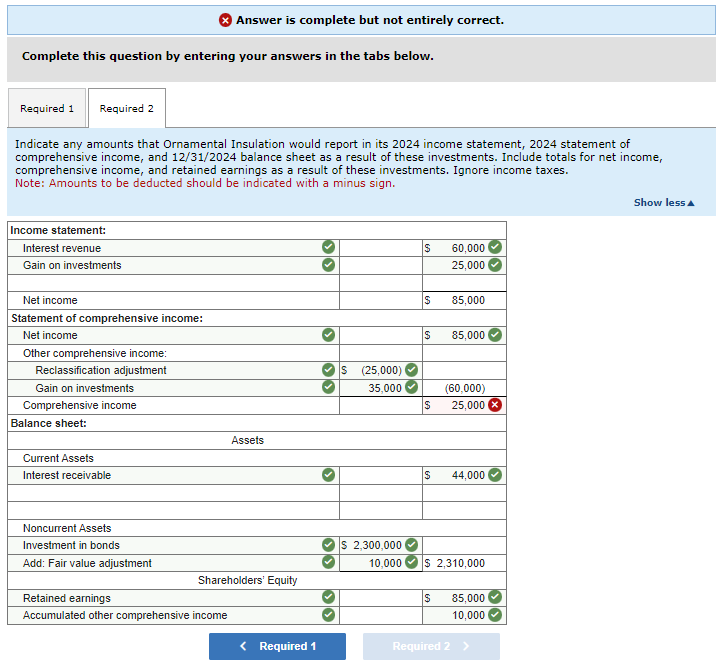Select the Accumulated other comprehensive income label field
This screenshot has height=667, width=720.
pos(174,615)
